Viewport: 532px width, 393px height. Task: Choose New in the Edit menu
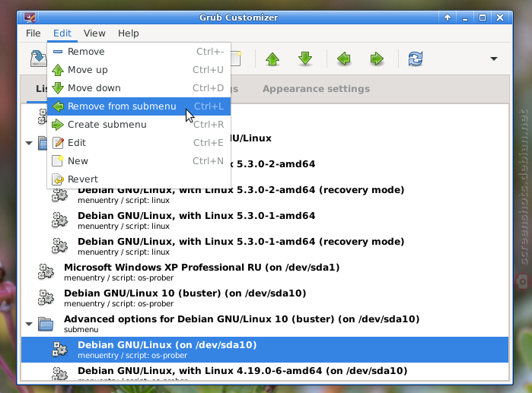tap(139, 161)
